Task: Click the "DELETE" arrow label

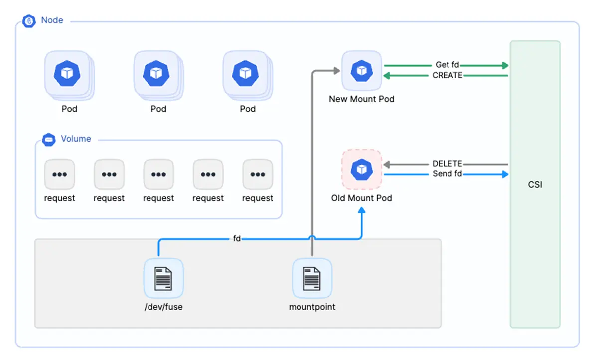Action: (447, 164)
